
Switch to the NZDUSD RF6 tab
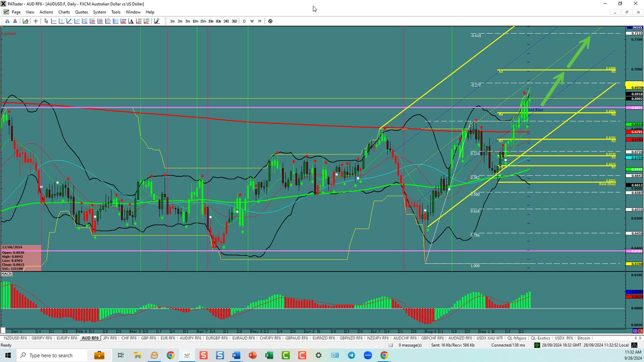pos(15,338)
